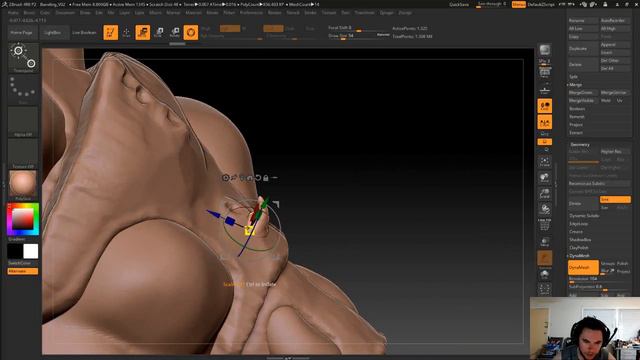
Task: Click the gizmo reset orientation arrow icon
Action: 258,178
